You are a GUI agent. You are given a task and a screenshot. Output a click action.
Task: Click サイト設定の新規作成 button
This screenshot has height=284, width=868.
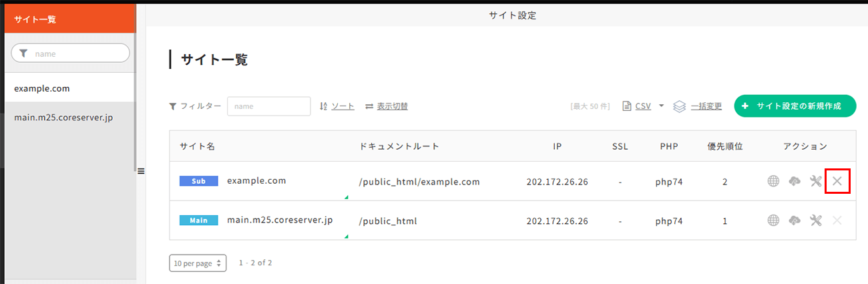coord(795,106)
